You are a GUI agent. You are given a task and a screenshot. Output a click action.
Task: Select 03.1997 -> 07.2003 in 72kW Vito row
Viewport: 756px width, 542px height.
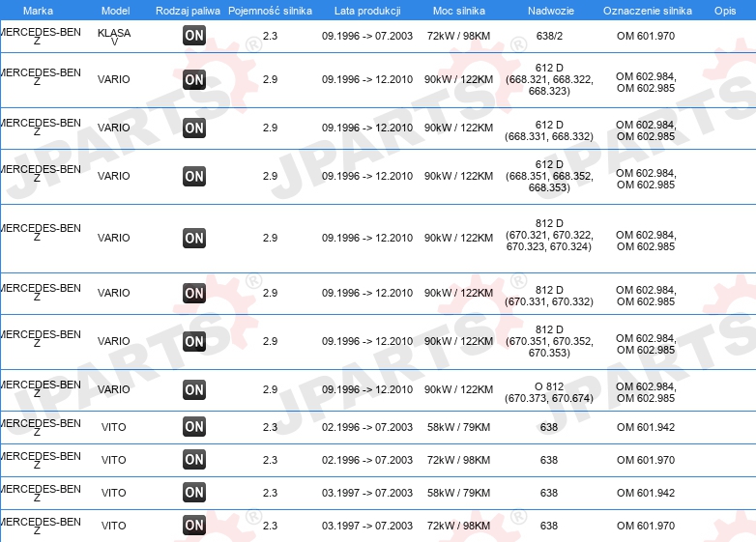(x=367, y=526)
